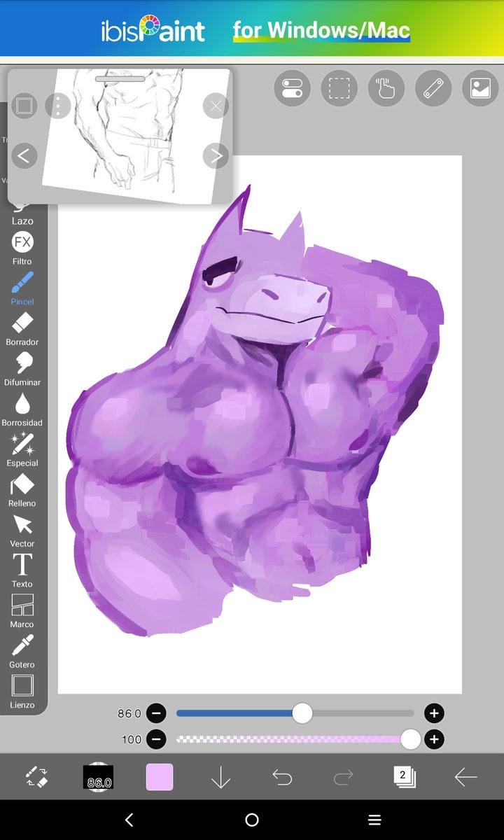Switch between brush and eraser icon
Viewport: 504px width, 840px height.
36,777
